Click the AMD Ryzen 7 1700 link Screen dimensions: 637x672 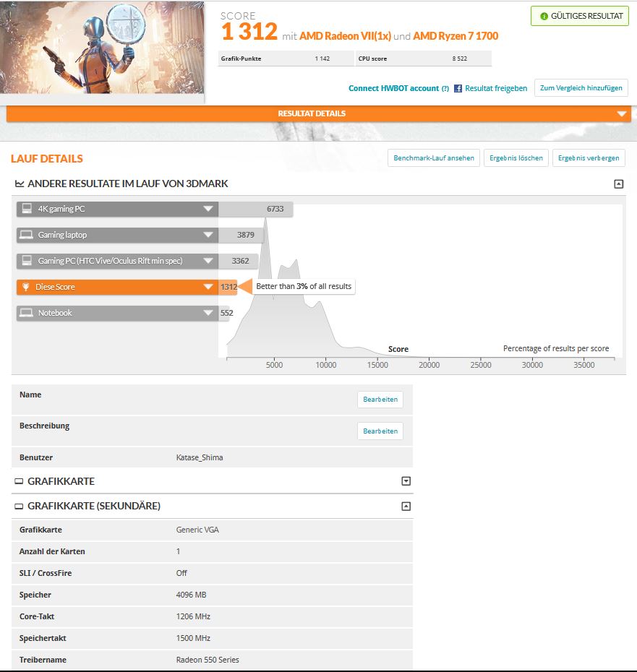pos(456,36)
